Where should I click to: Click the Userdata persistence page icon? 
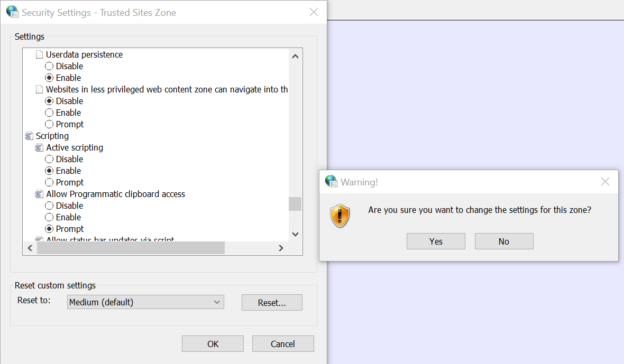click(x=39, y=54)
